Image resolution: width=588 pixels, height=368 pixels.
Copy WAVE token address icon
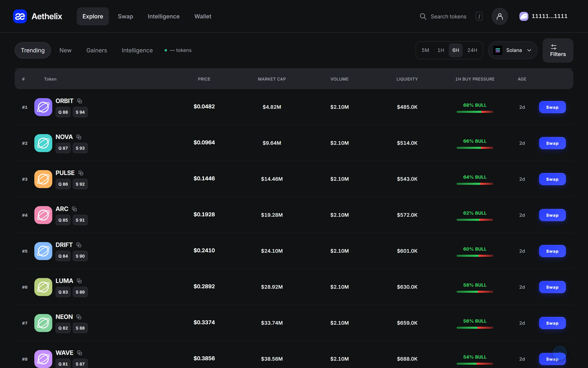[79, 353]
